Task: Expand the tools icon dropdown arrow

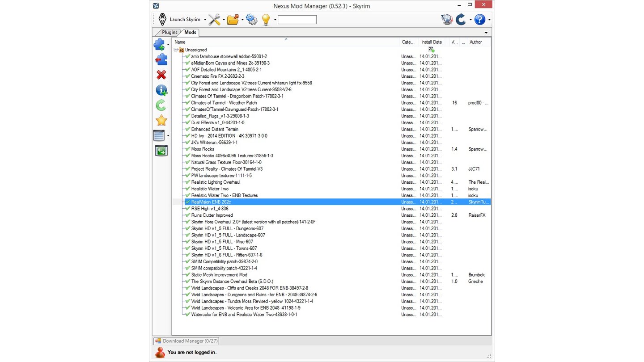Action: coord(224,20)
